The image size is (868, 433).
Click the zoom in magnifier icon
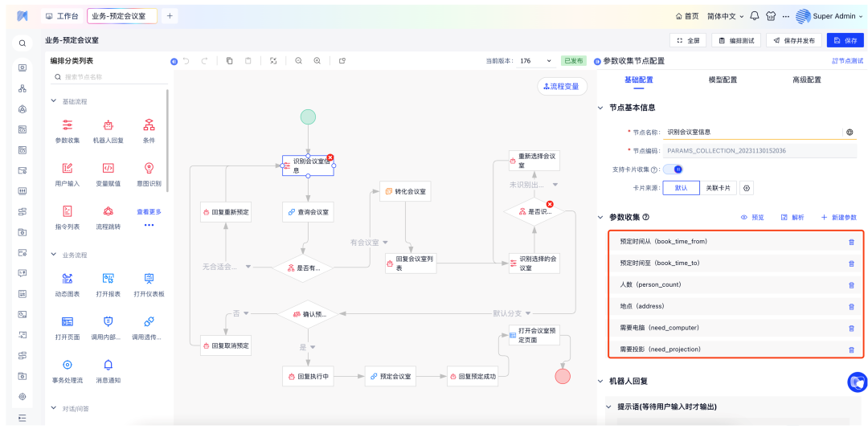pyautogui.click(x=317, y=61)
